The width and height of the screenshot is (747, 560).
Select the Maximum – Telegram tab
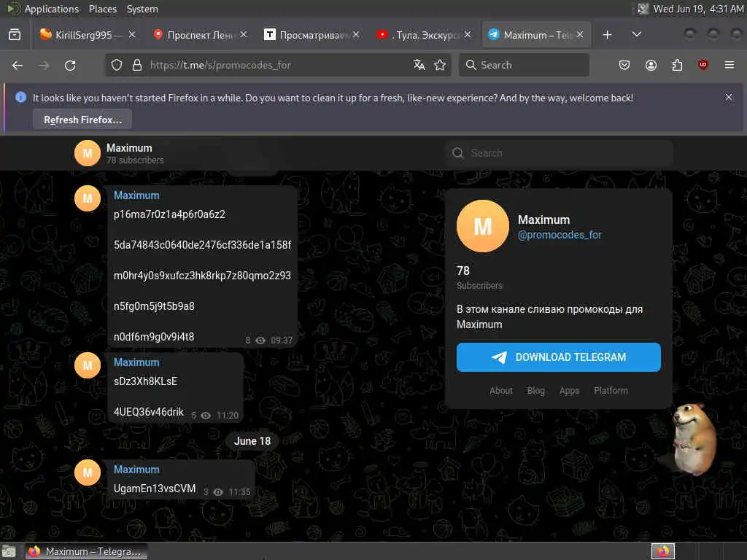[536, 35]
